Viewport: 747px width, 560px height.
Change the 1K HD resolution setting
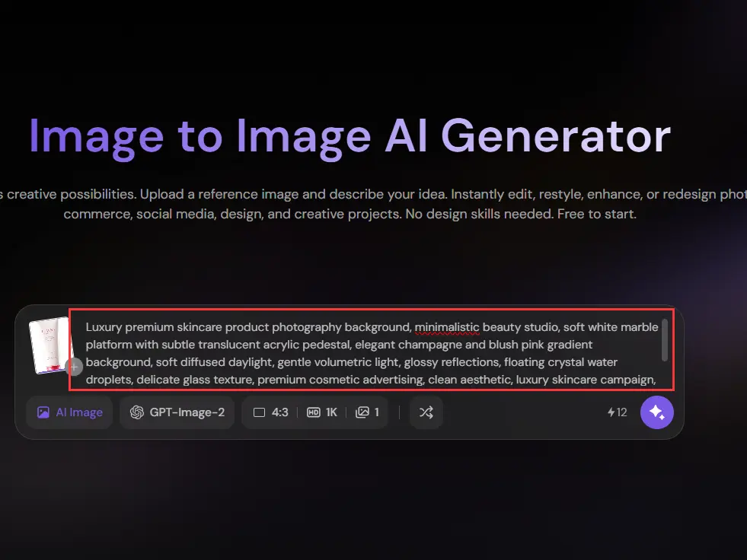click(322, 412)
